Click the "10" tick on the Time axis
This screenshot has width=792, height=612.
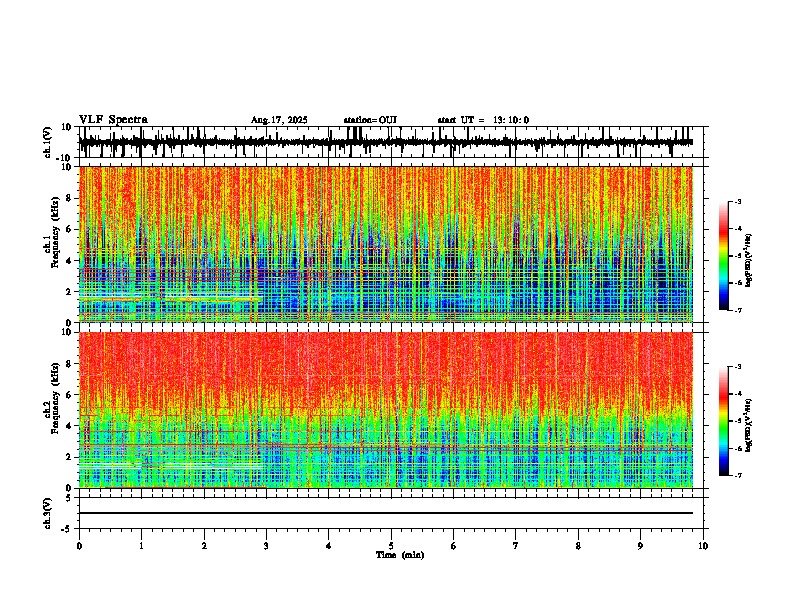tap(703, 546)
